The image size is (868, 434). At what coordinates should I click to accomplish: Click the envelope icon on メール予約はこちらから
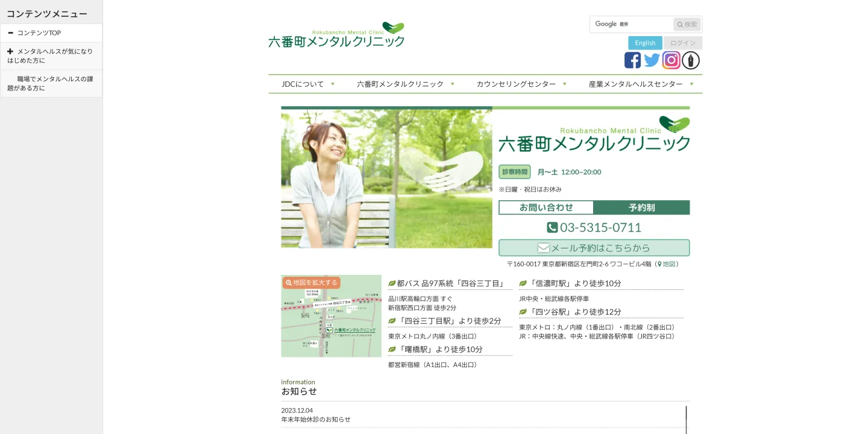point(543,247)
